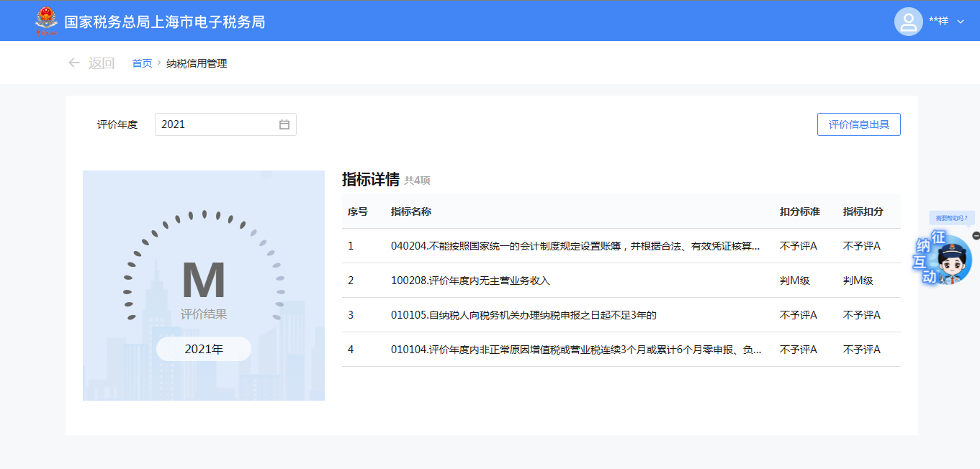Click the 评价年度 2021 input field

pyautogui.click(x=216, y=124)
